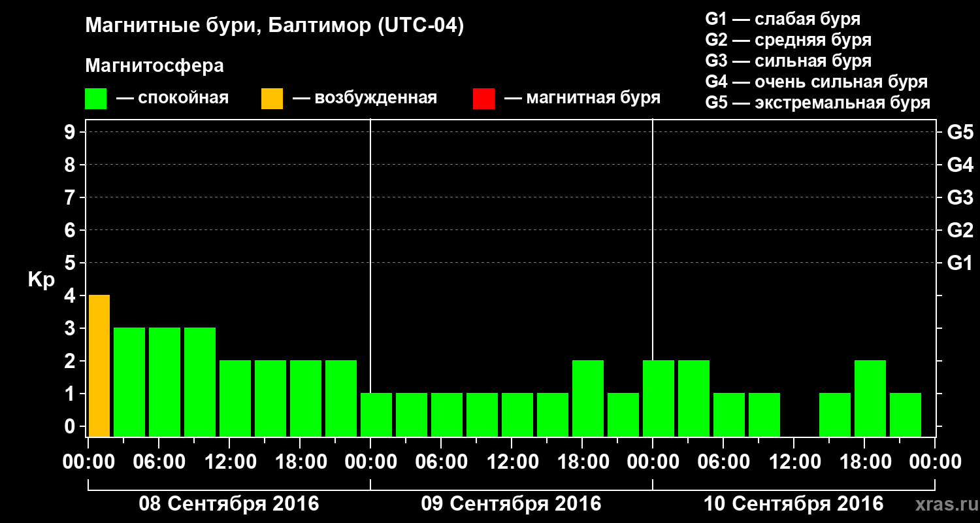The width and height of the screenshot is (980, 523).
Task: Click 'G5 — экстремальная буря' legend line
Action: click(818, 103)
